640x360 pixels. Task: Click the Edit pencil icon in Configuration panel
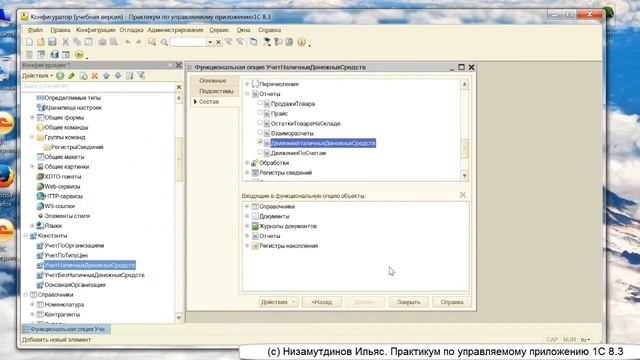71,76
